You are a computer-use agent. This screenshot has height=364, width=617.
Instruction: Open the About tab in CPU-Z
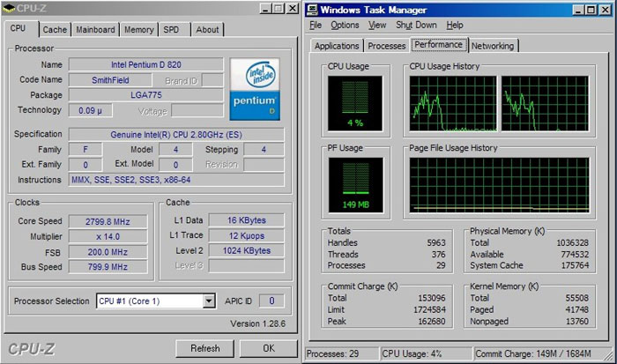(207, 30)
